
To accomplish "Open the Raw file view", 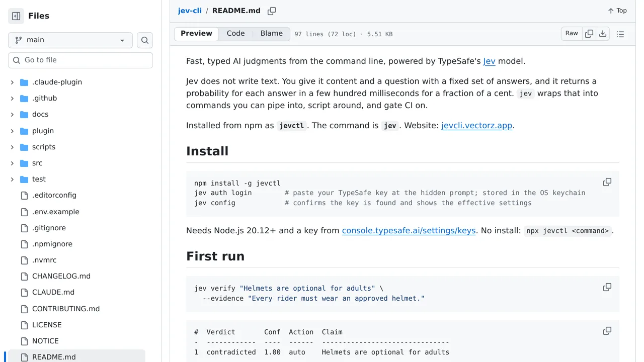I will pos(572,34).
